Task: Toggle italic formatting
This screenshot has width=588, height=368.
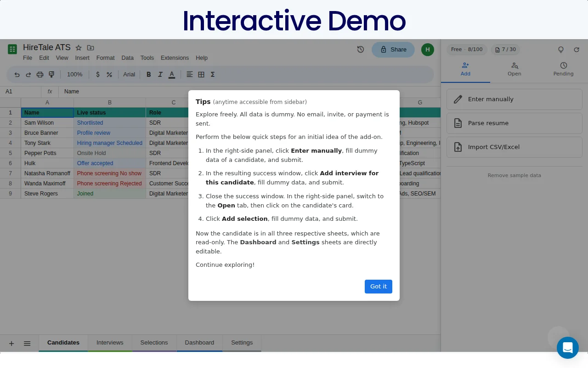Action: (160, 75)
